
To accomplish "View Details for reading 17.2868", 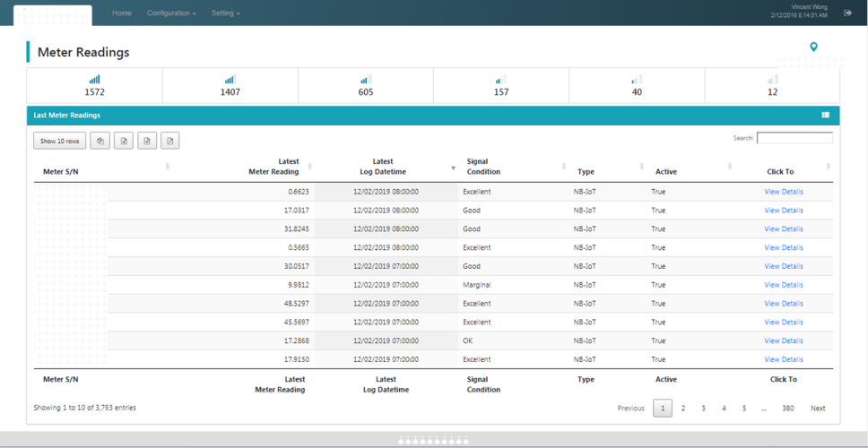I will pyautogui.click(x=784, y=340).
